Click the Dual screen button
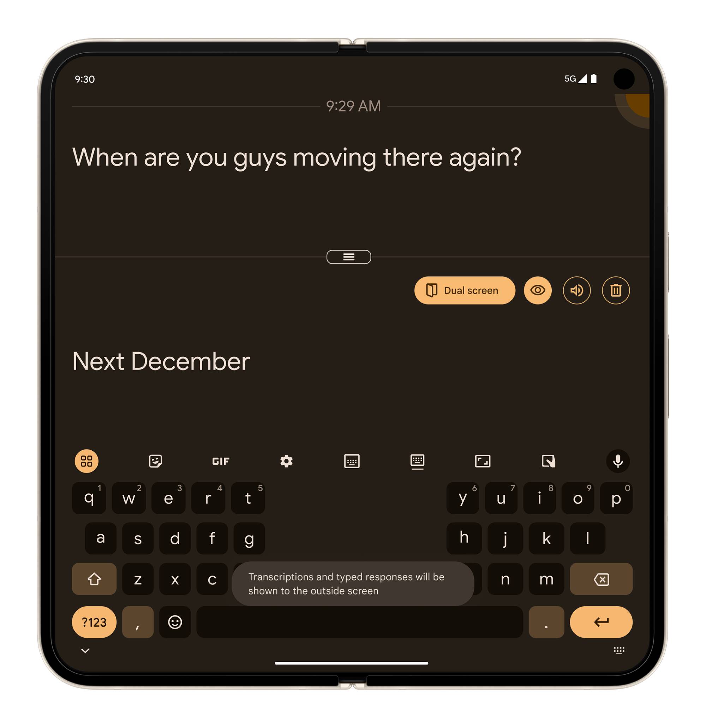The image size is (706, 728). coord(465,290)
